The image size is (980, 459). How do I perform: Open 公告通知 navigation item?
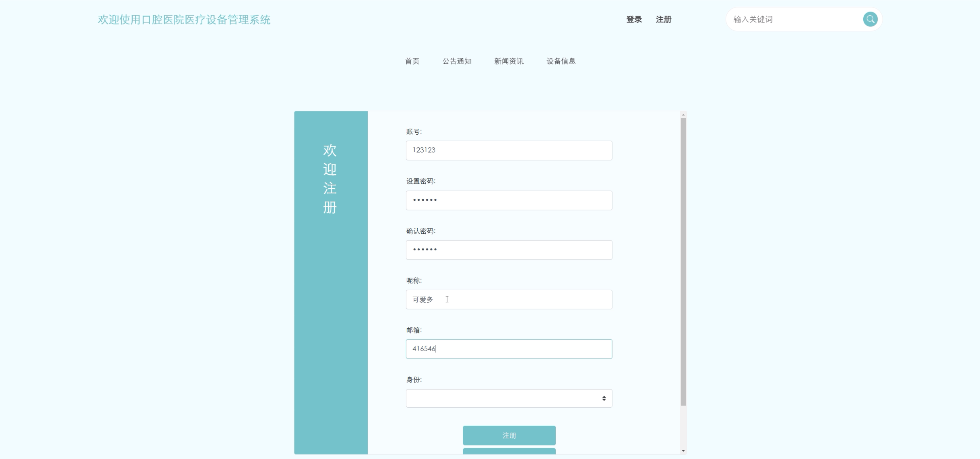[457, 61]
